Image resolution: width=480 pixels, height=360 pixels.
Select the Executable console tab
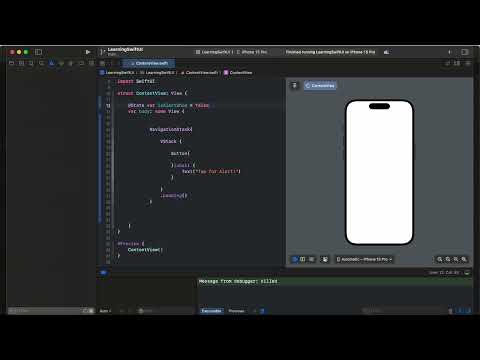(211, 311)
